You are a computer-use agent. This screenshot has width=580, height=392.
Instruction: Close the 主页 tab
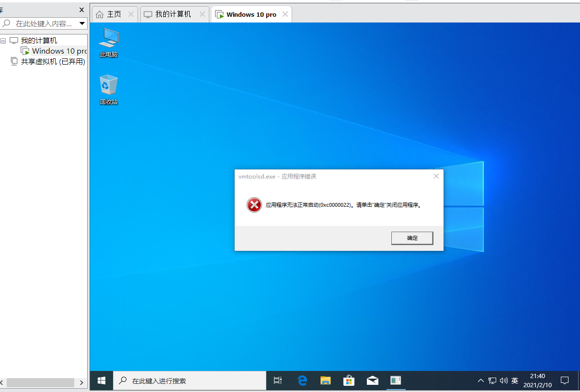pos(130,14)
